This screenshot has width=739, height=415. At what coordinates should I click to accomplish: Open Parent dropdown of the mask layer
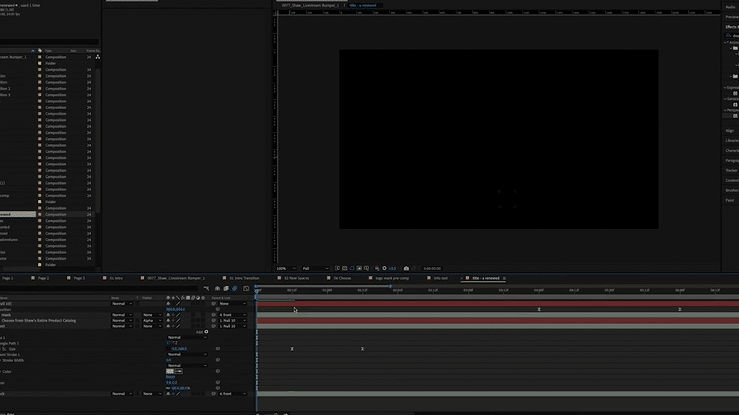(232, 315)
